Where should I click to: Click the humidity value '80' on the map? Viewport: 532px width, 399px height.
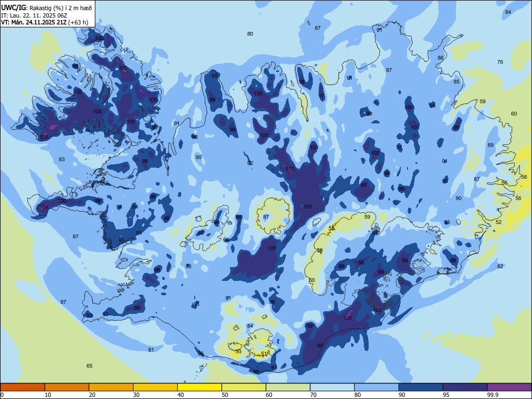coord(250,34)
